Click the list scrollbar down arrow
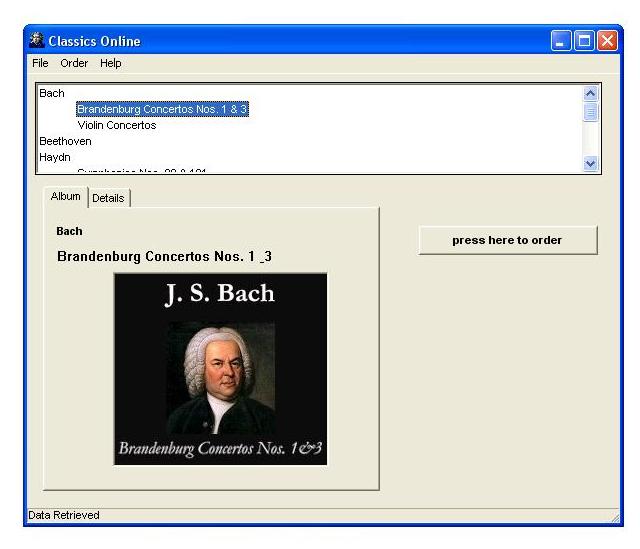This screenshot has width=640, height=549. [x=590, y=164]
